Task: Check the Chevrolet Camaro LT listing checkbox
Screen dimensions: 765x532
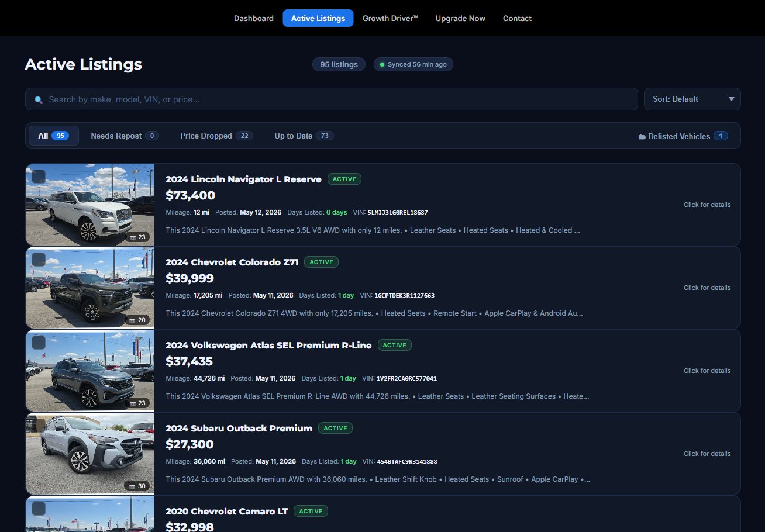Action: coord(39,509)
